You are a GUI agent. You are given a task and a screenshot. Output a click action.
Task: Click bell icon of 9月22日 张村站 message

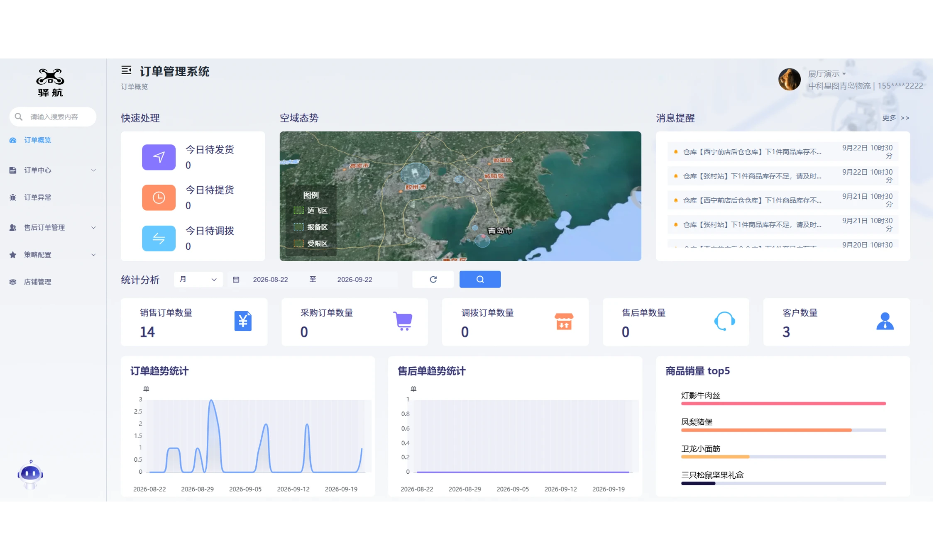tap(677, 176)
